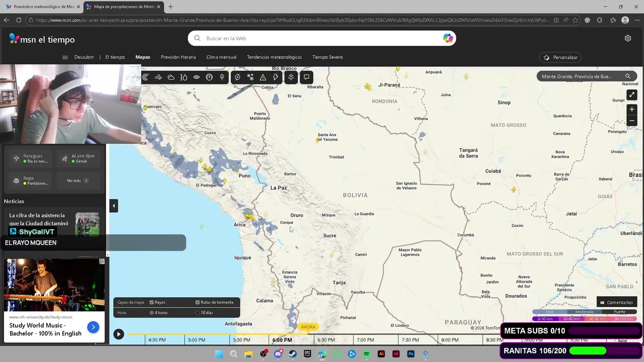Open Steam from the taskbar
Viewport: 644px width, 362px height.
(292, 354)
